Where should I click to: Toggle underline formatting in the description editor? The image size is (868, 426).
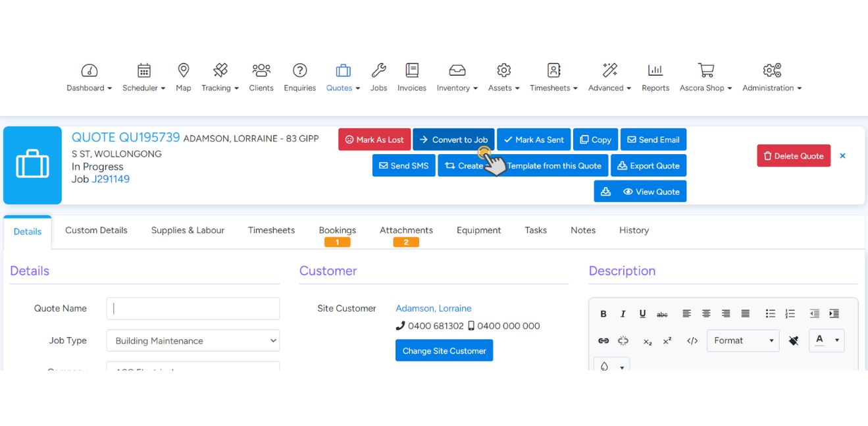click(642, 314)
